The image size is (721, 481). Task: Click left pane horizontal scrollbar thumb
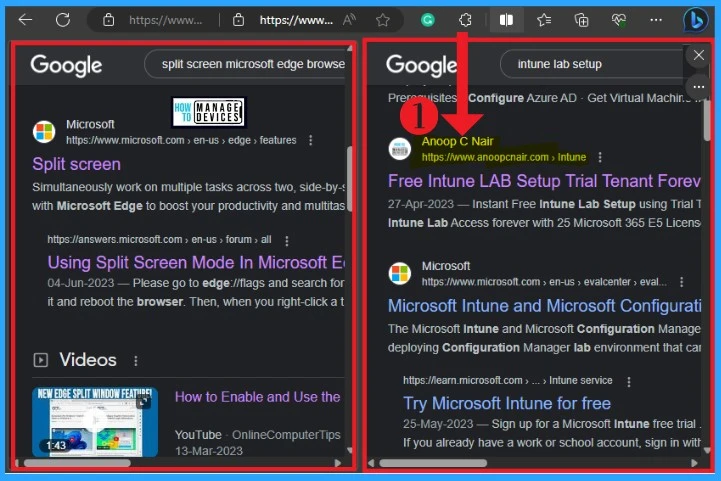point(77,463)
